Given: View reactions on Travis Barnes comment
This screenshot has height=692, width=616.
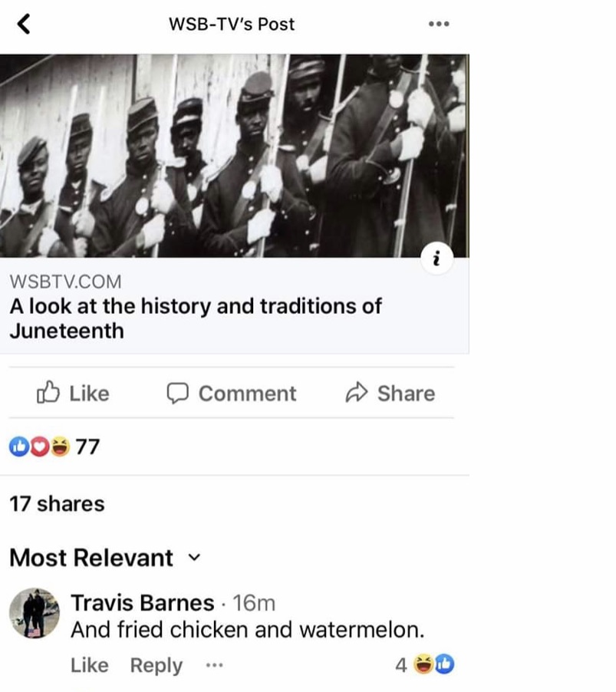Looking at the screenshot, I should (x=425, y=664).
